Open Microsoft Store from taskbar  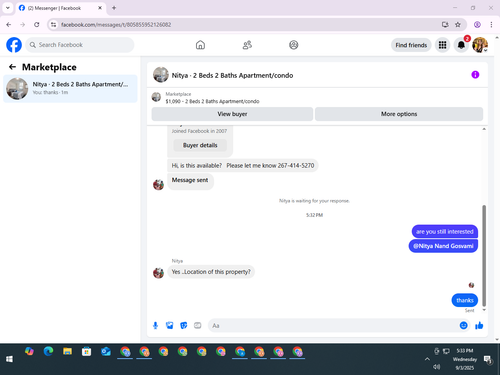(87, 351)
